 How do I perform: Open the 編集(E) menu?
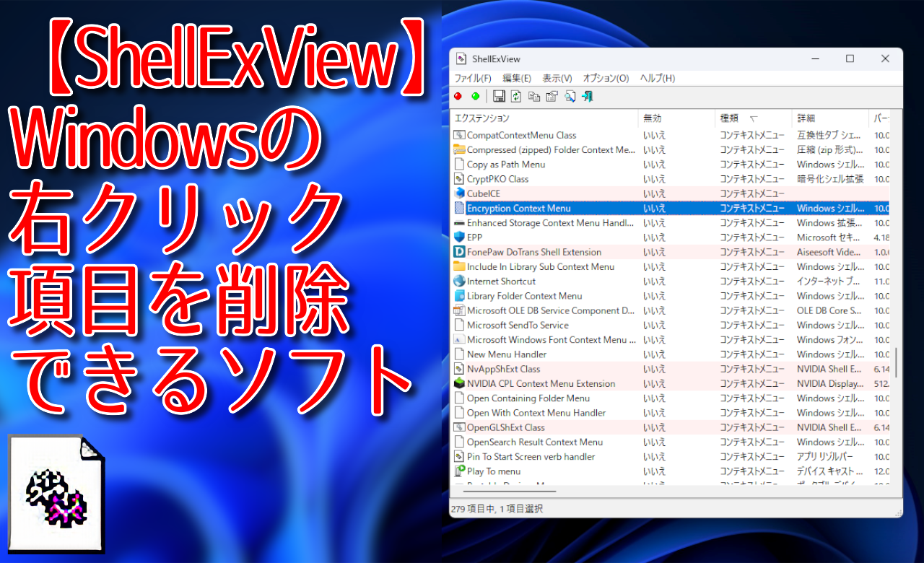[517, 78]
